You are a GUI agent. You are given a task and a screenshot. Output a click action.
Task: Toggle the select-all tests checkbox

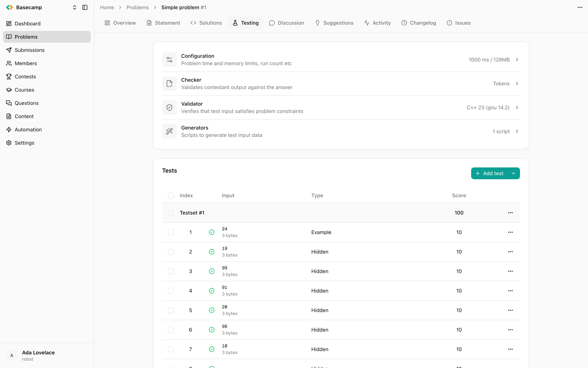[x=171, y=195]
